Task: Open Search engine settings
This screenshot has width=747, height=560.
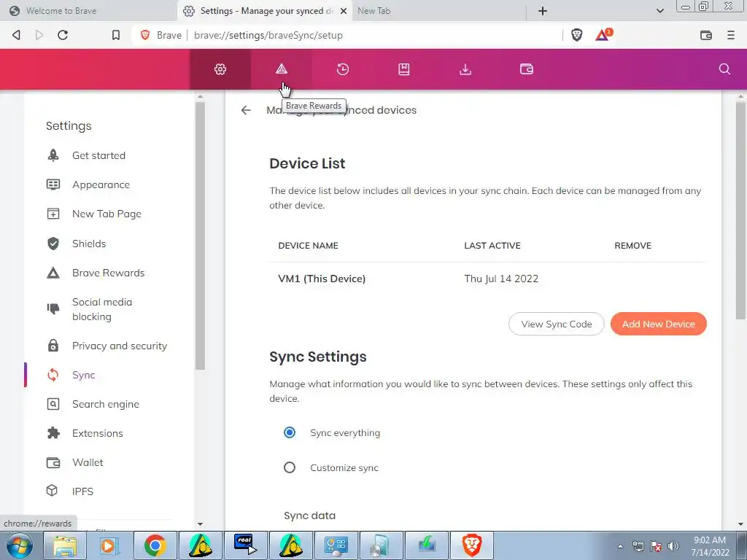Action: coord(106,404)
